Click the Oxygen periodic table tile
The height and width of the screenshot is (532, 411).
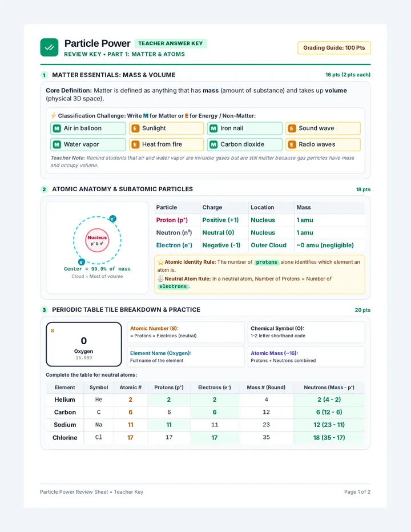84,344
